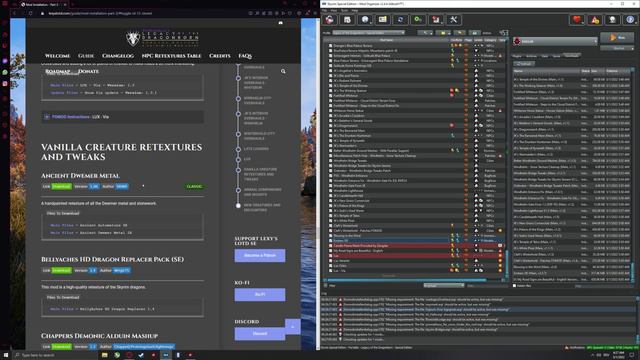The height and width of the screenshot is (360, 640).
Task: Sort downloads by the Filetime column
Action: (618, 71)
